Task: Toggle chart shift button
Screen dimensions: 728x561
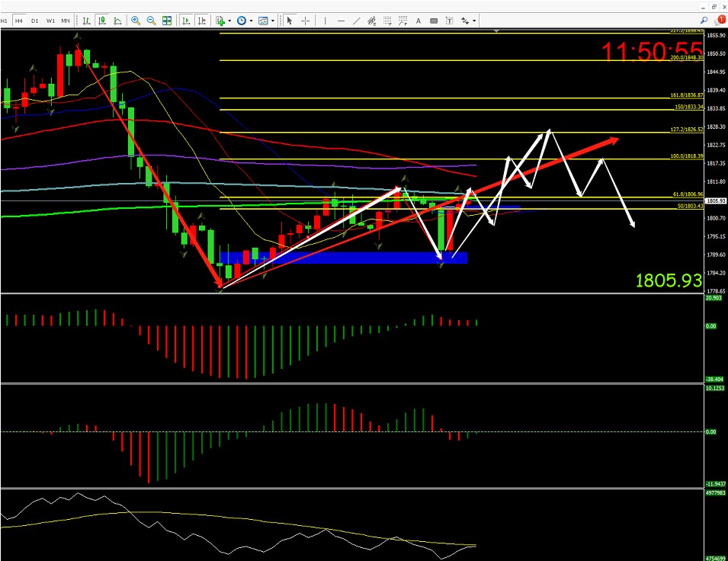Action: click(x=200, y=21)
